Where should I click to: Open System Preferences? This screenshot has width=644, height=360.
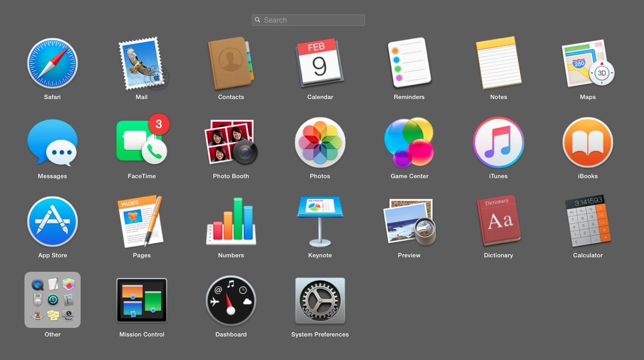click(x=320, y=301)
